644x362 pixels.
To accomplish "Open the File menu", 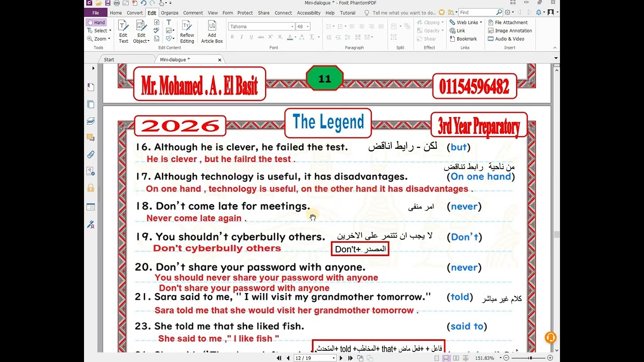I will [96, 13].
